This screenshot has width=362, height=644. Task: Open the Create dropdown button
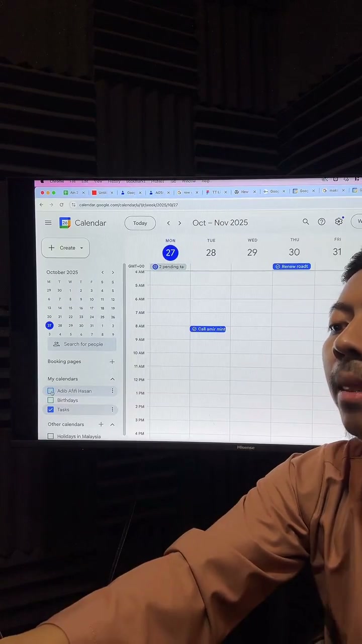pyautogui.click(x=66, y=248)
